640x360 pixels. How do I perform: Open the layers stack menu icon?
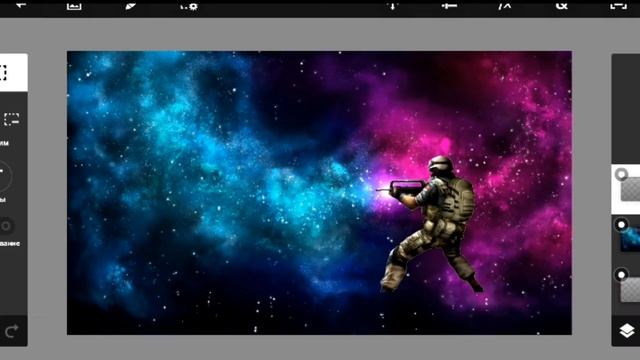pos(627,331)
